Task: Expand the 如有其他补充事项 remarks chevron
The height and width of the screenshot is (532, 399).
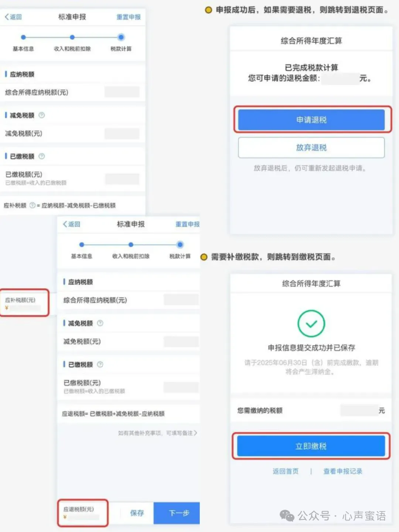Action: click(195, 433)
